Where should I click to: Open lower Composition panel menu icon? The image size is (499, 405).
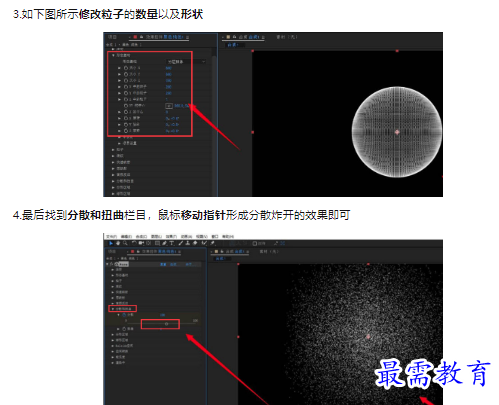click(248, 252)
